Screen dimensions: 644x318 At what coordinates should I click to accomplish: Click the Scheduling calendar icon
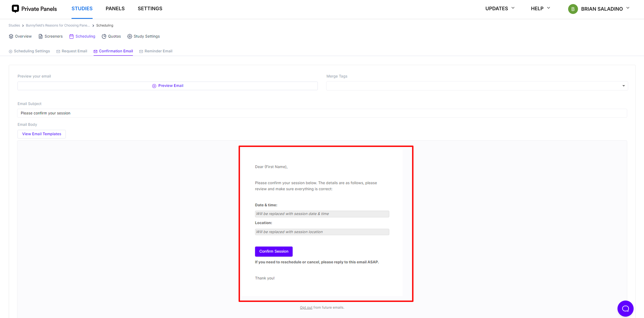click(71, 36)
